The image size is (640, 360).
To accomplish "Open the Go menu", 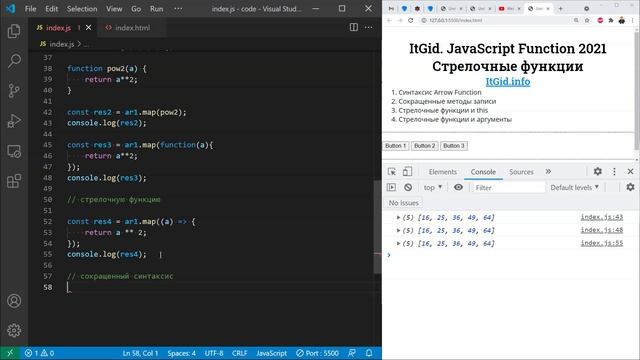I will coord(136,9).
